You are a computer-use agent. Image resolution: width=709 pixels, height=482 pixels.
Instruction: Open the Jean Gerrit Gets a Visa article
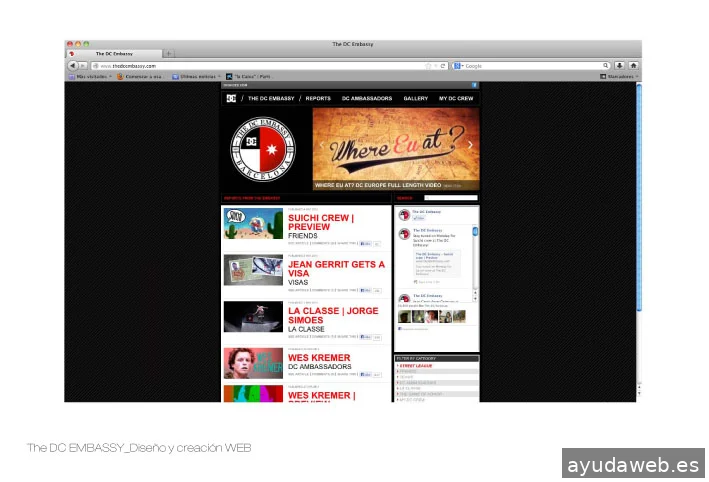point(336,264)
